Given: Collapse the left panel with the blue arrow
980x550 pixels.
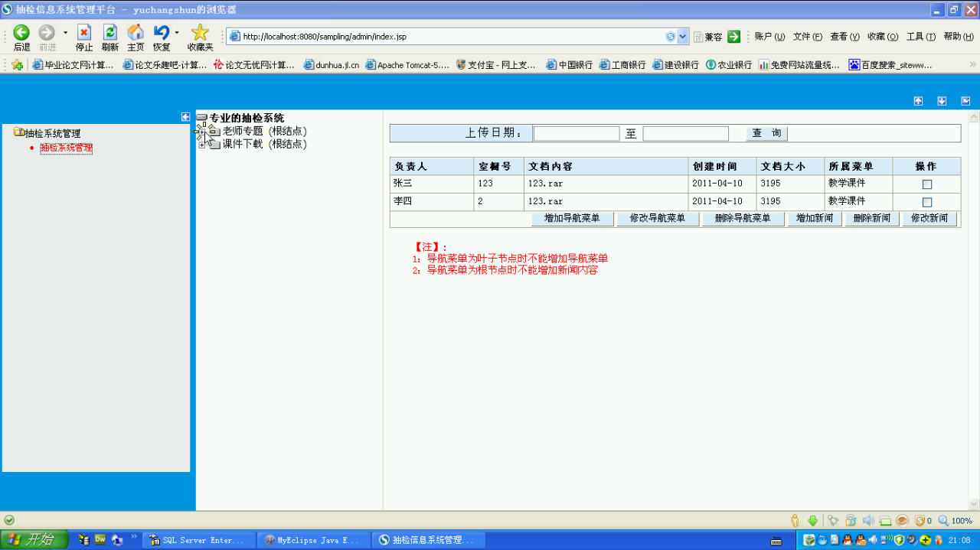Looking at the screenshot, I should (185, 116).
